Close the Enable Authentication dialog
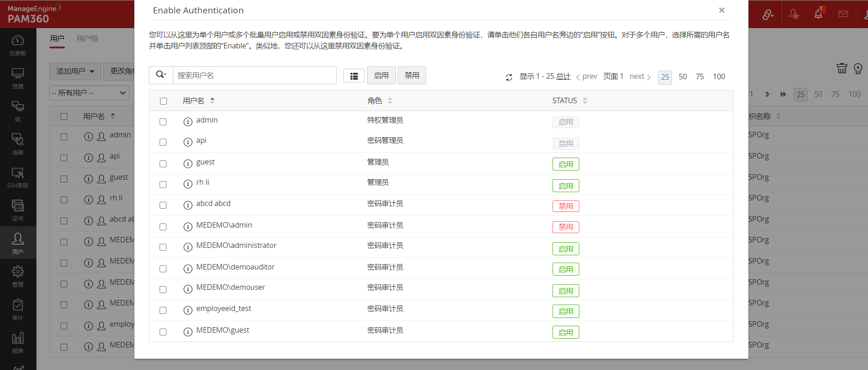 [x=722, y=10]
